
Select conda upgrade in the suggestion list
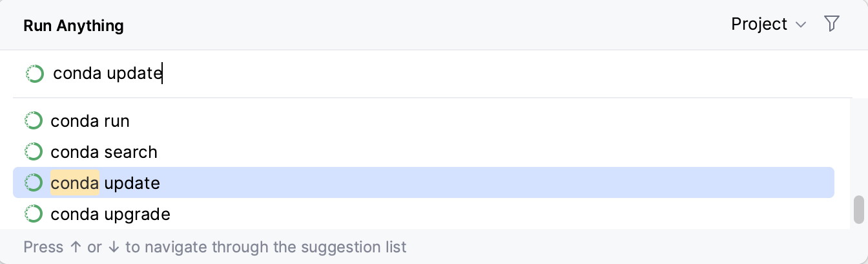pyautogui.click(x=110, y=214)
